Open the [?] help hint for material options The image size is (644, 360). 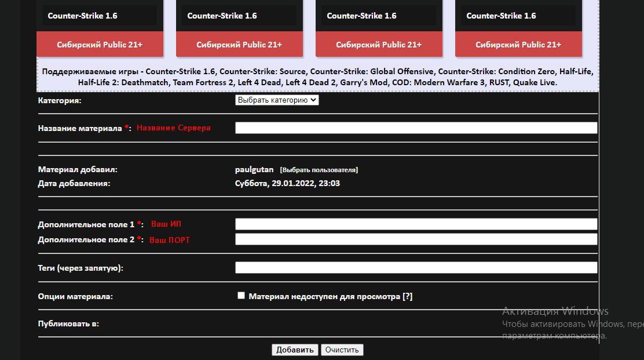[x=408, y=296]
